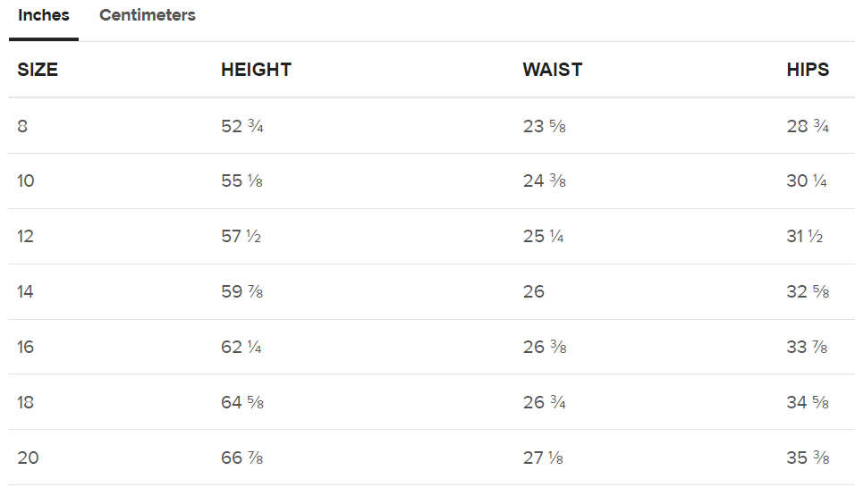Image resolution: width=855 pixels, height=504 pixels.
Task: Click waist value 26 in size 14 row
Action: pos(534,291)
